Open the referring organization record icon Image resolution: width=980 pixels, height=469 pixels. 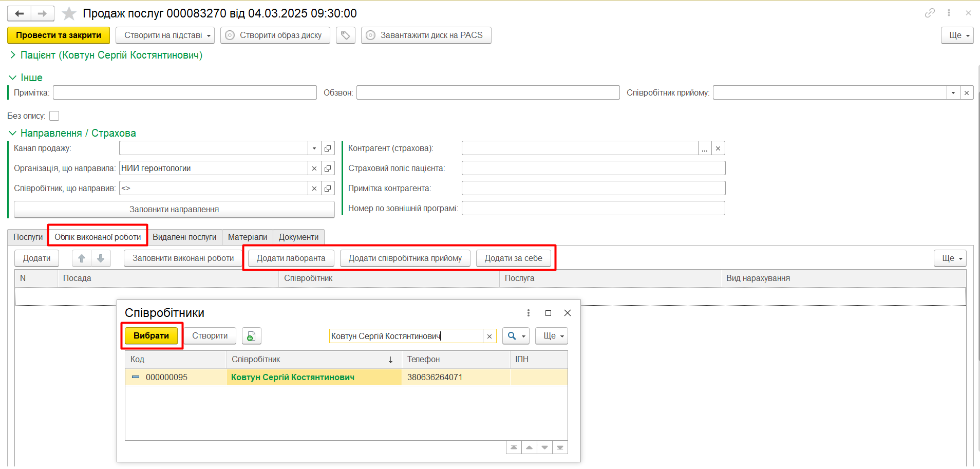click(x=328, y=168)
